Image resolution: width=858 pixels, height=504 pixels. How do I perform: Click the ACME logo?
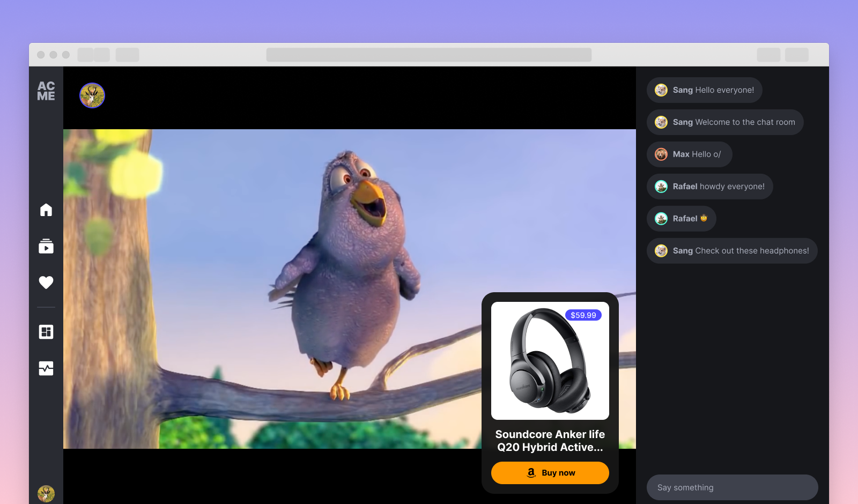[46, 91]
